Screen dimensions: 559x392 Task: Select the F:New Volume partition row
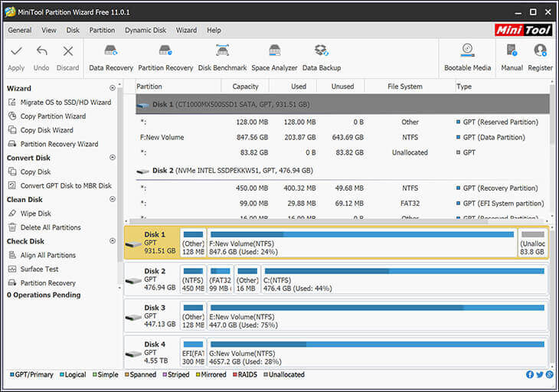click(342, 137)
